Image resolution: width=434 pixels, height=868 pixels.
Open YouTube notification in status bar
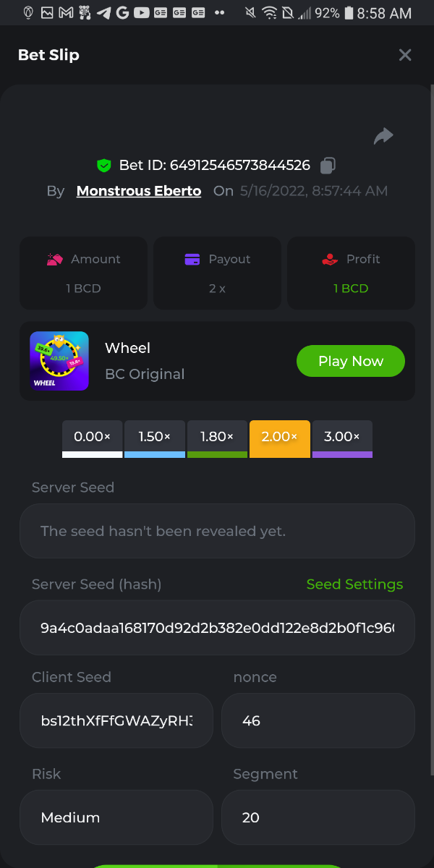(142, 12)
